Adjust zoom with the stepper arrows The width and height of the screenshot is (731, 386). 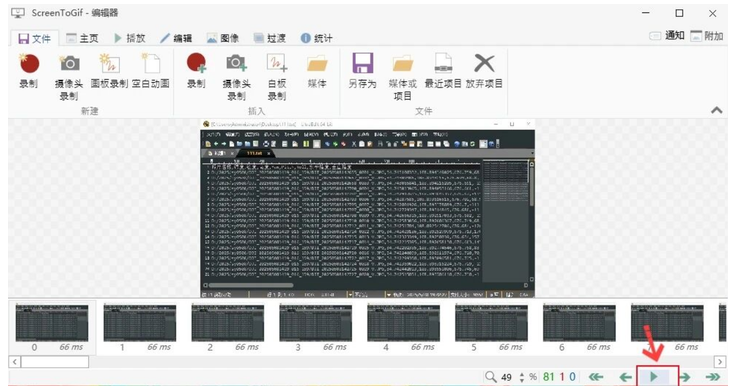(522, 377)
